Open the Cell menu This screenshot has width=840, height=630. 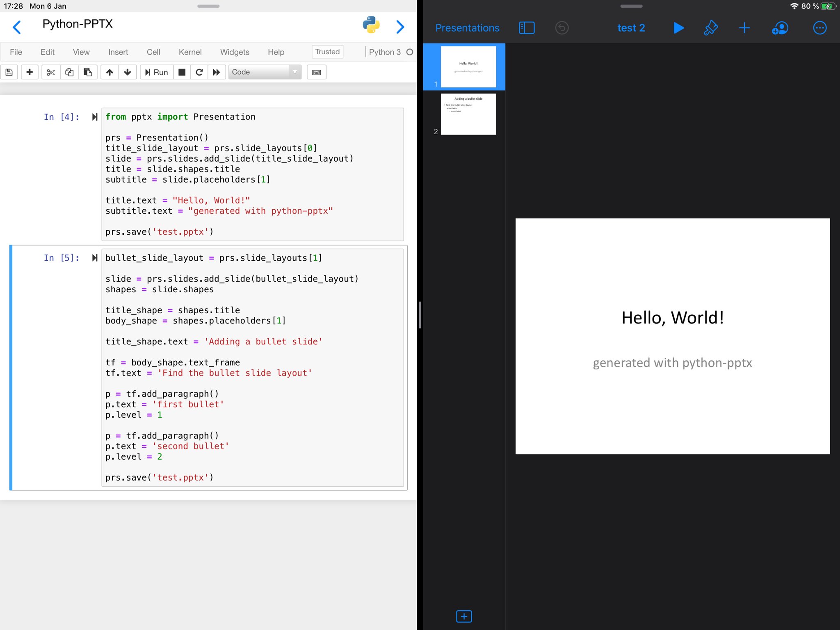(x=153, y=52)
